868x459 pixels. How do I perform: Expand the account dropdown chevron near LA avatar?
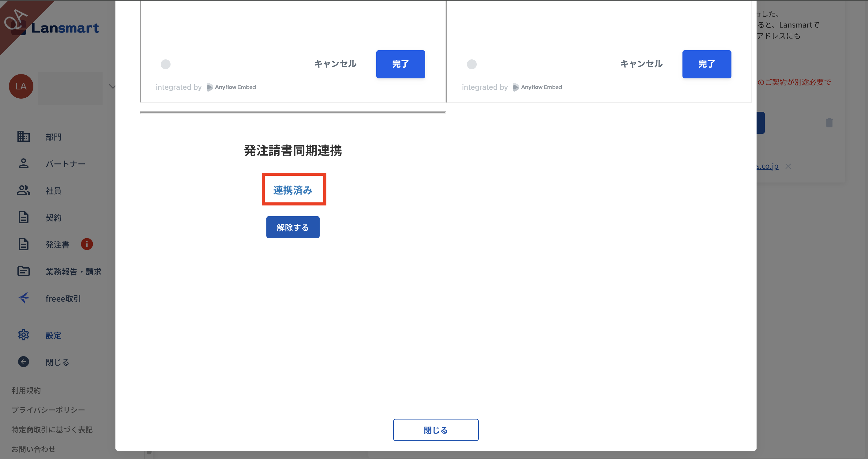coord(112,87)
